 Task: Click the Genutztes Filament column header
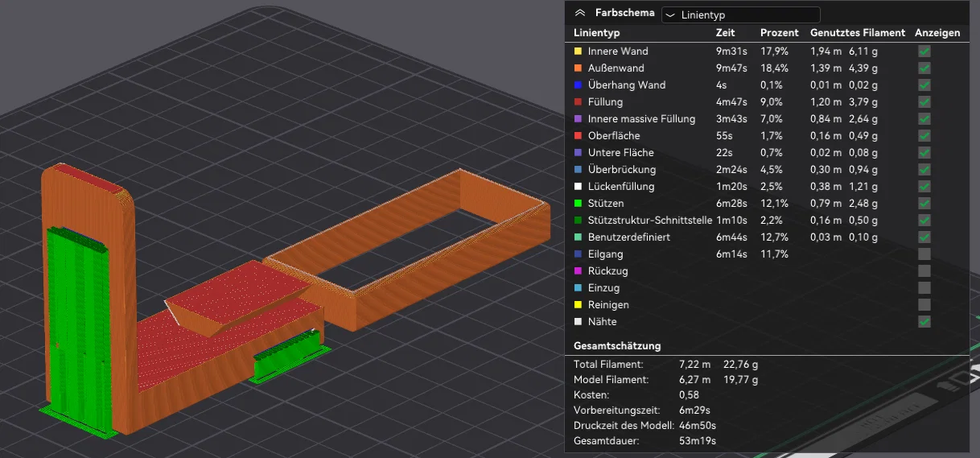pyautogui.click(x=858, y=33)
